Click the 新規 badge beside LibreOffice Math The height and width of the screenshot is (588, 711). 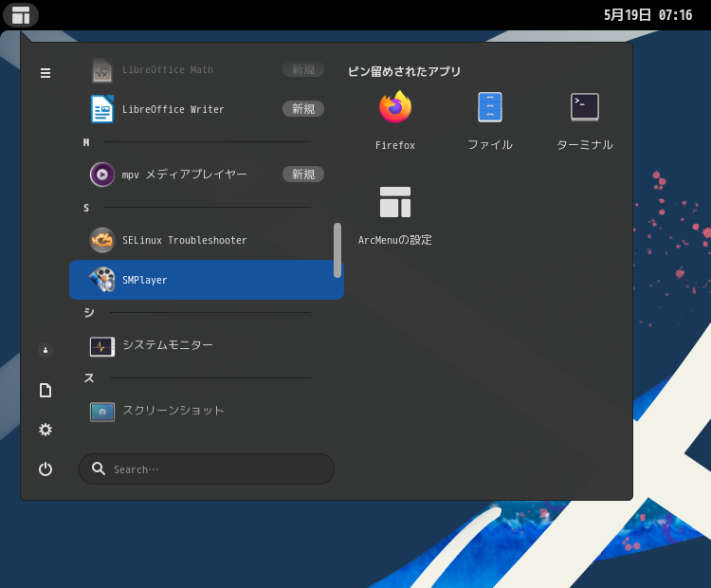click(x=303, y=69)
